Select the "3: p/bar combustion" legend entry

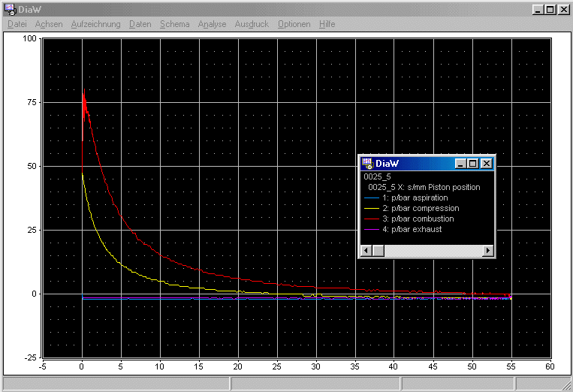[x=418, y=219]
